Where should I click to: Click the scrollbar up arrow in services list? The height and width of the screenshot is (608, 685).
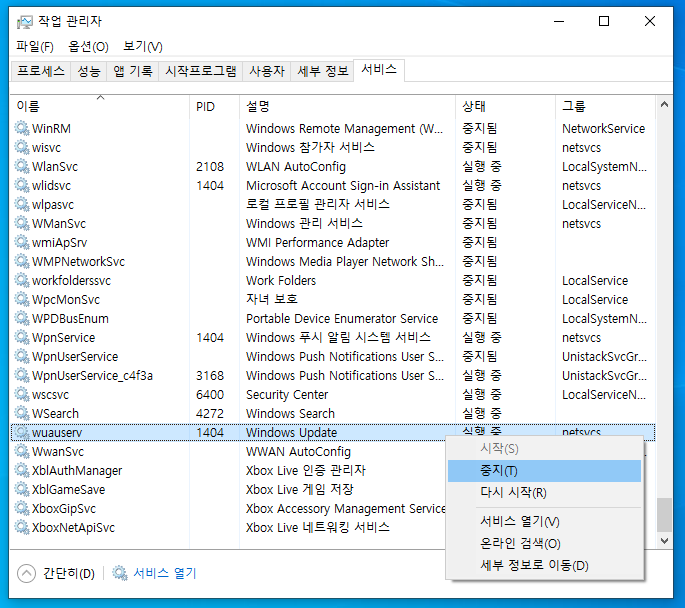664,105
